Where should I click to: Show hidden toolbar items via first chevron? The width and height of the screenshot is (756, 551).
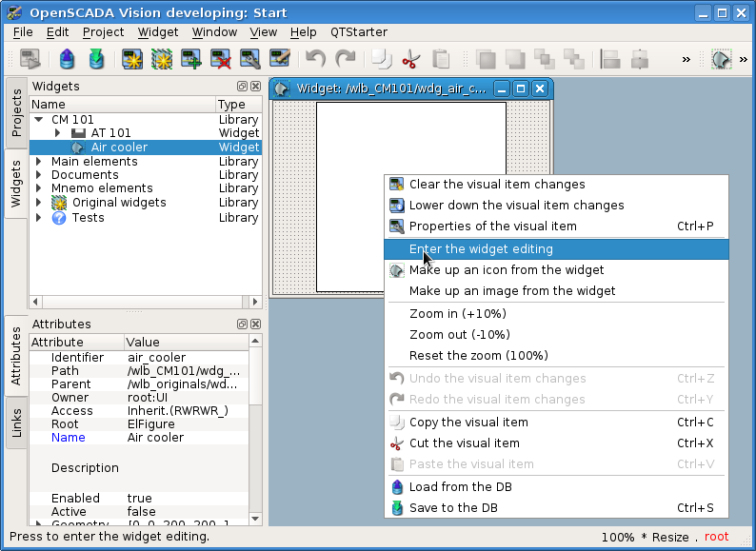click(686, 59)
